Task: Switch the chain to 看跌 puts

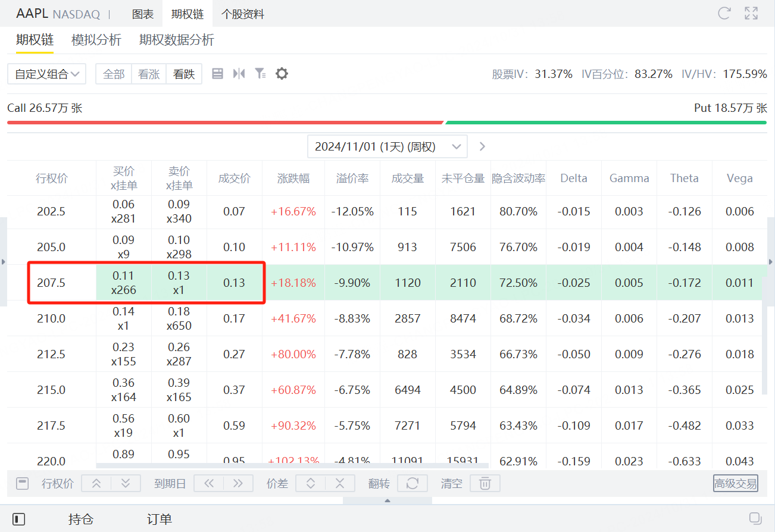Action: coord(184,74)
